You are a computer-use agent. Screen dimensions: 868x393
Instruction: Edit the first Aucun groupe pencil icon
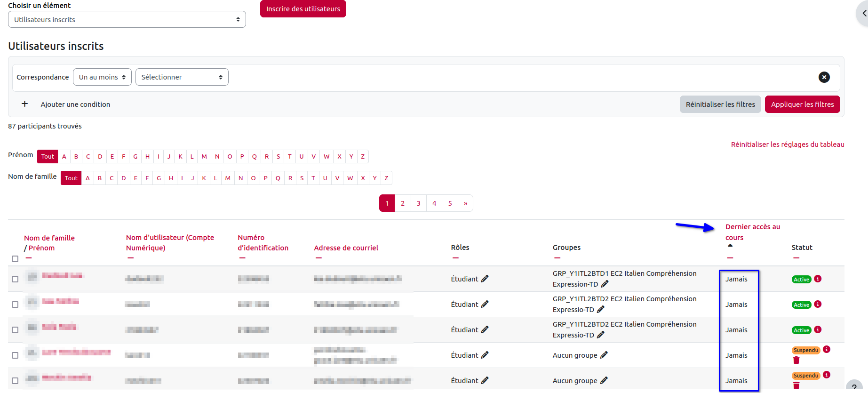[604, 355]
